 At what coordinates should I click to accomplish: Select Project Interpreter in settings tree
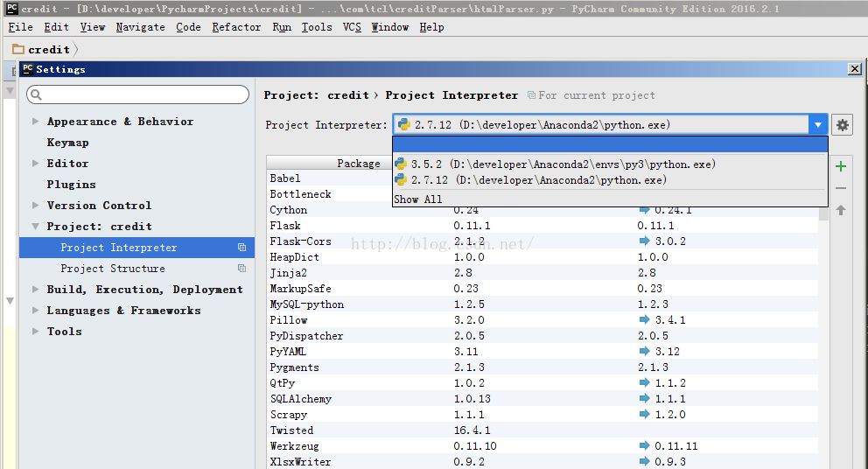[x=136, y=248]
